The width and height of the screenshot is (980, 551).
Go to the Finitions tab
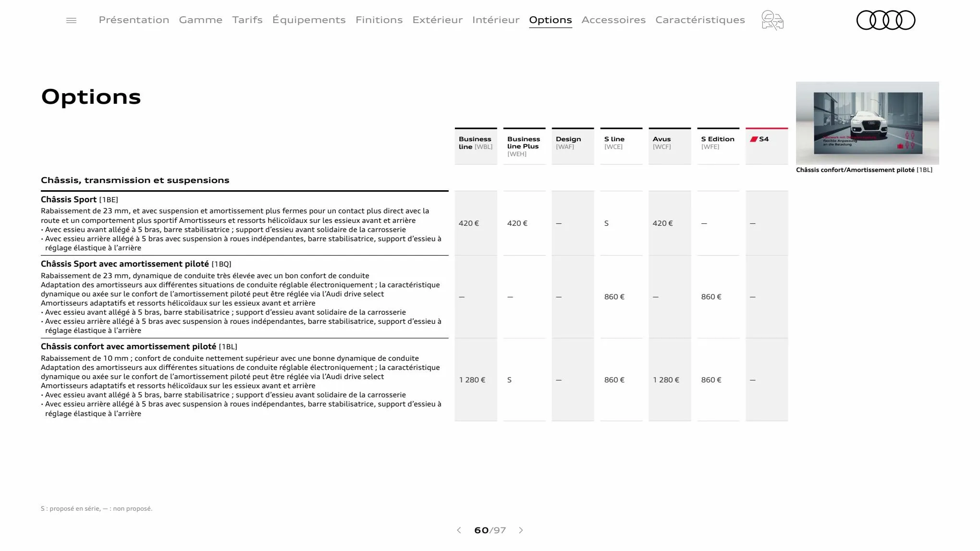[x=379, y=20]
